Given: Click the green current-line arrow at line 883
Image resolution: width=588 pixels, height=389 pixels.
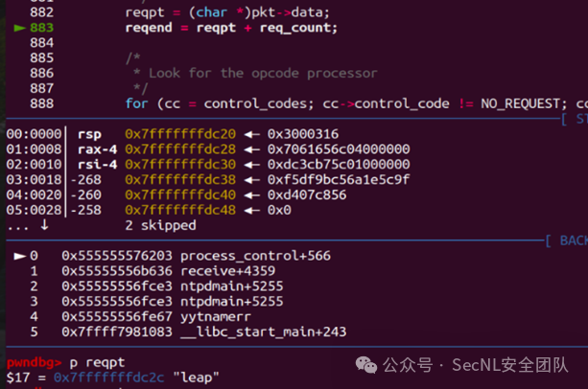Looking at the screenshot, I should coord(19,28).
